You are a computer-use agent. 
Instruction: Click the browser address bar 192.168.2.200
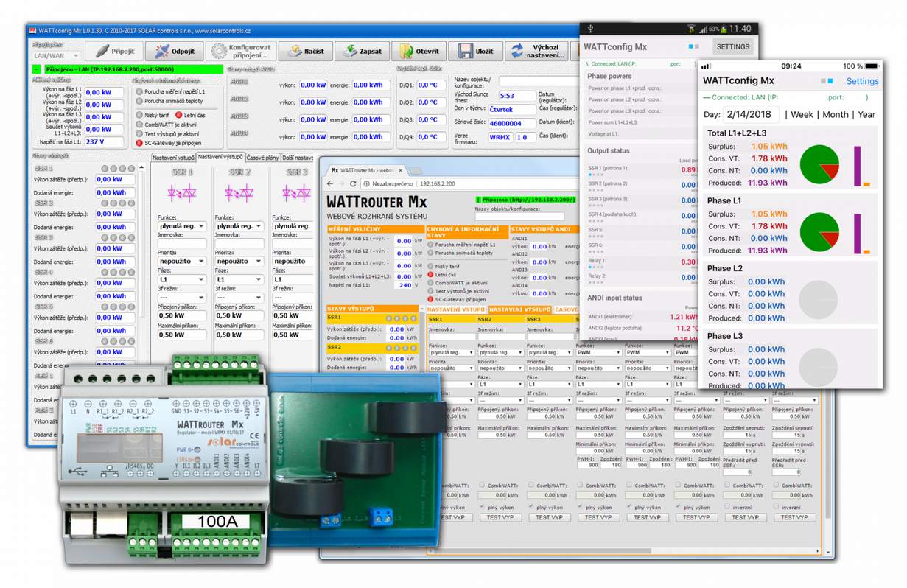(437, 183)
